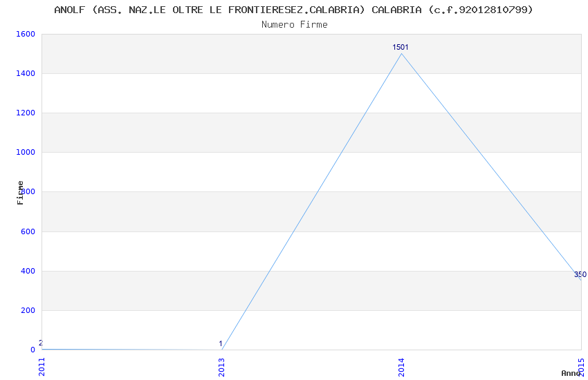This screenshot has width=588, height=380.
Task: Click the chart title ANOLF CALABRIA
Action: click(293, 10)
